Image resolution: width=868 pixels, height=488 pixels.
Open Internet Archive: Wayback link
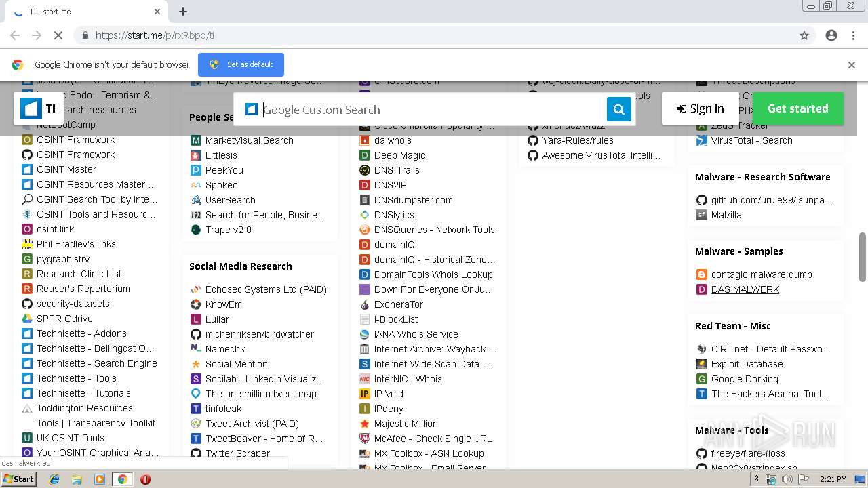tap(435, 349)
